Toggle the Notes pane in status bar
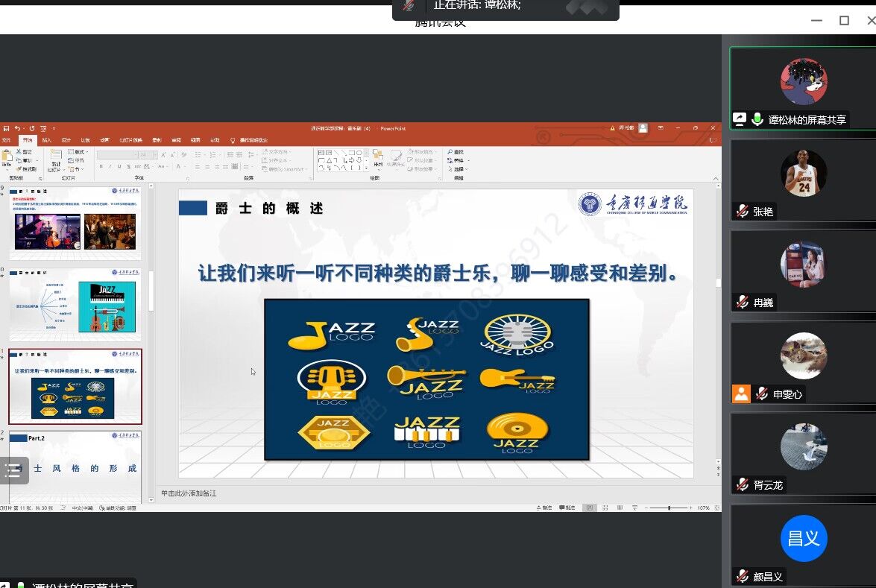 [x=545, y=508]
